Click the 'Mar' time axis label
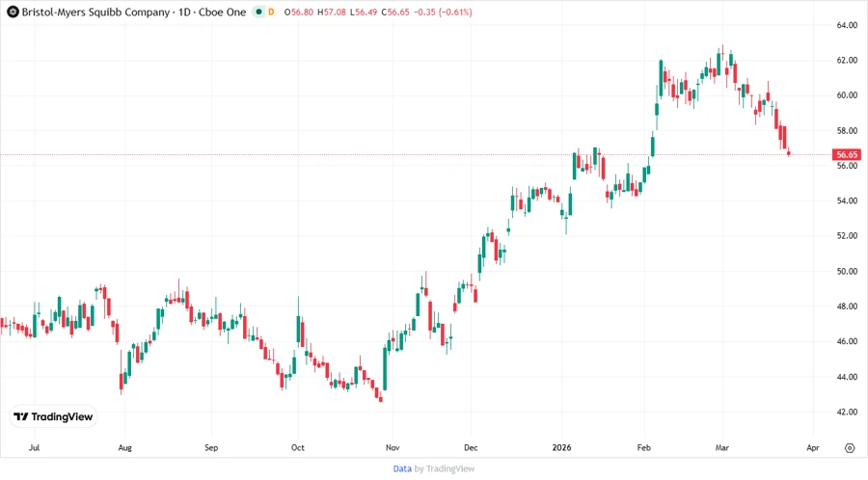868x480 pixels. pos(721,447)
